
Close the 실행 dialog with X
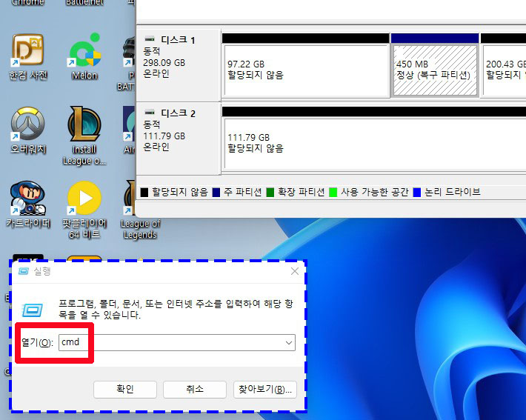tap(295, 271)
